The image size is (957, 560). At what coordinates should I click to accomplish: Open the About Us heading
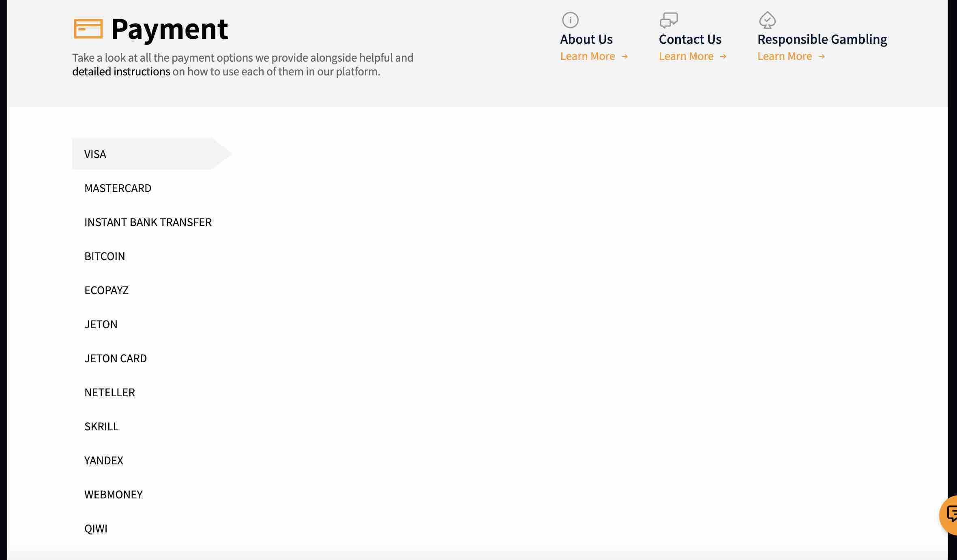[x=586, y=39]
